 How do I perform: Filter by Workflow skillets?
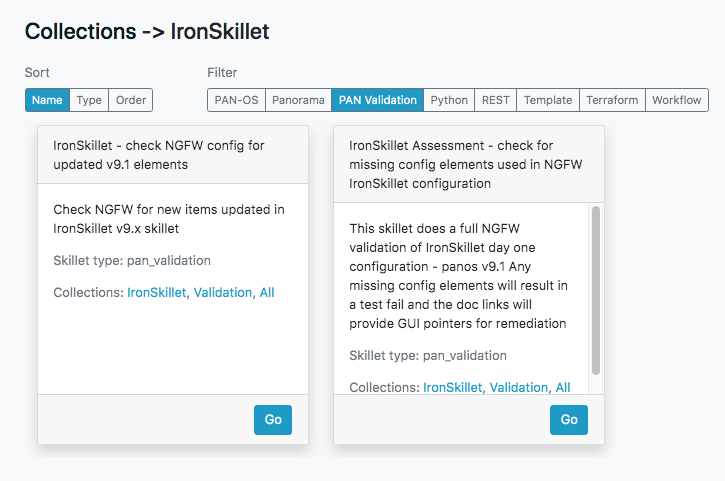676,100
